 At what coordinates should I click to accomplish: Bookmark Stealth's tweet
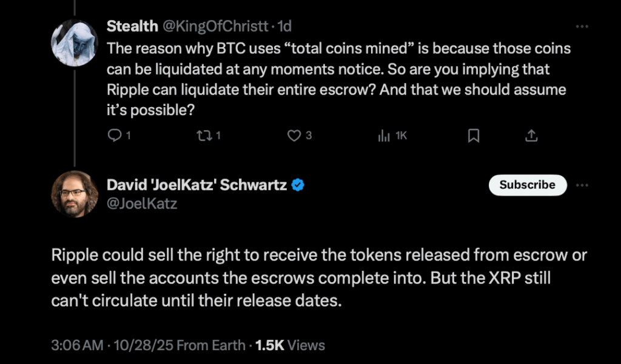click(x=474, y=136)
